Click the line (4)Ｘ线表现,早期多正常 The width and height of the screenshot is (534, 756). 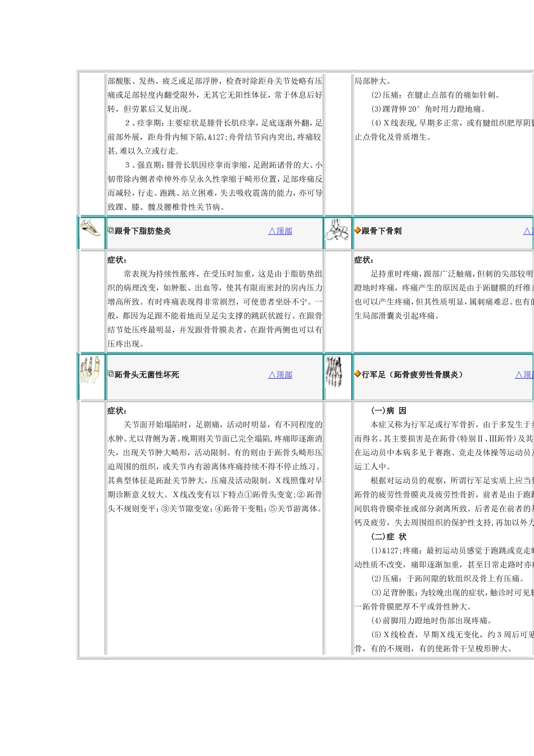[452, 123]
